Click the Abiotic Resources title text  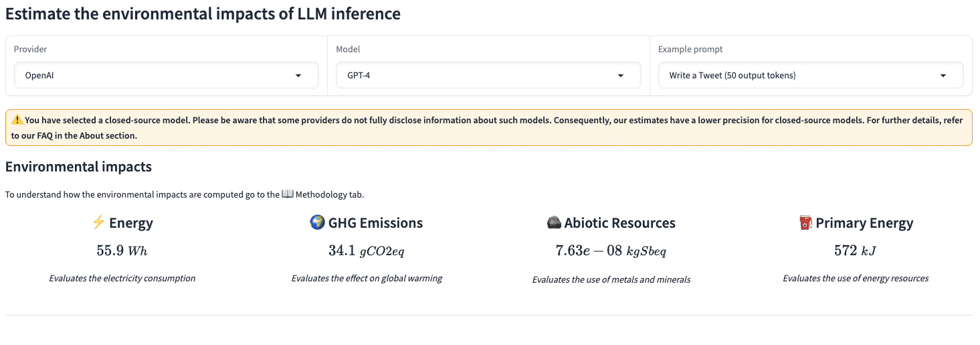tap(620, 223)
